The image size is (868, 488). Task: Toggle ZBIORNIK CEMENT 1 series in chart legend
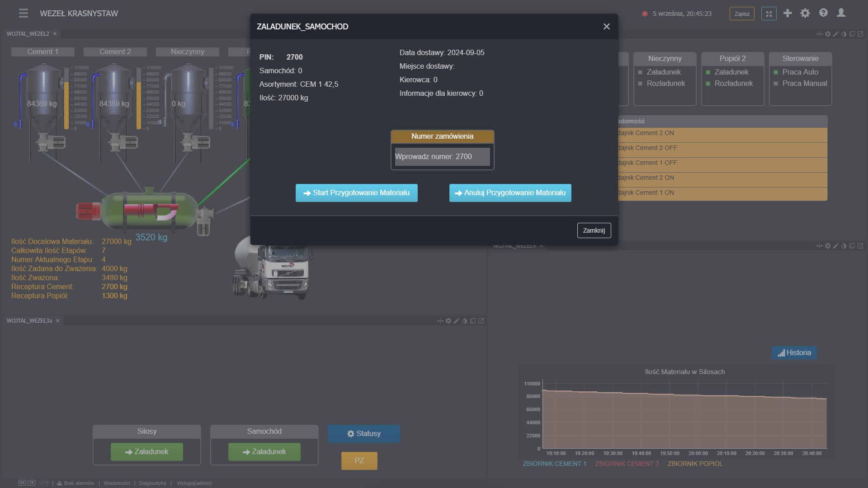pos(554,464)
